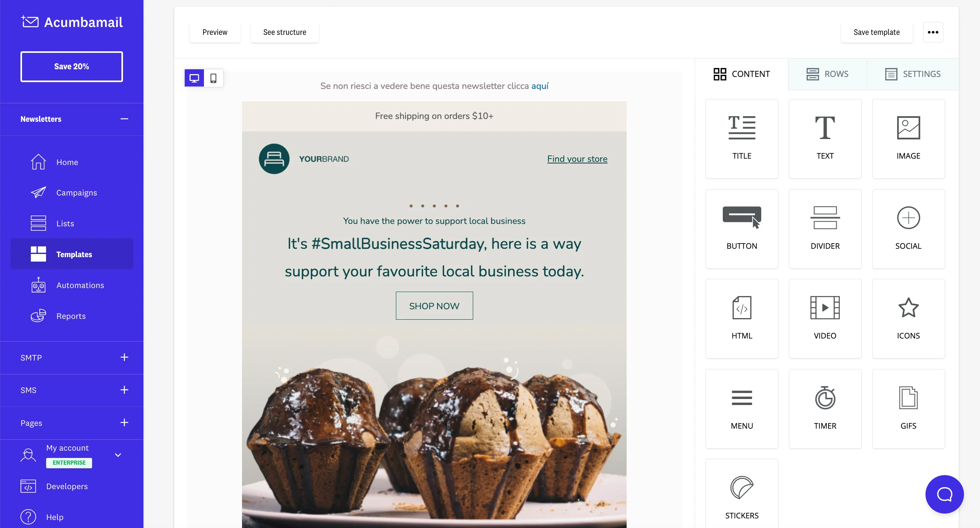
Task: Pick the Image content block
Action: click(908, 139)
